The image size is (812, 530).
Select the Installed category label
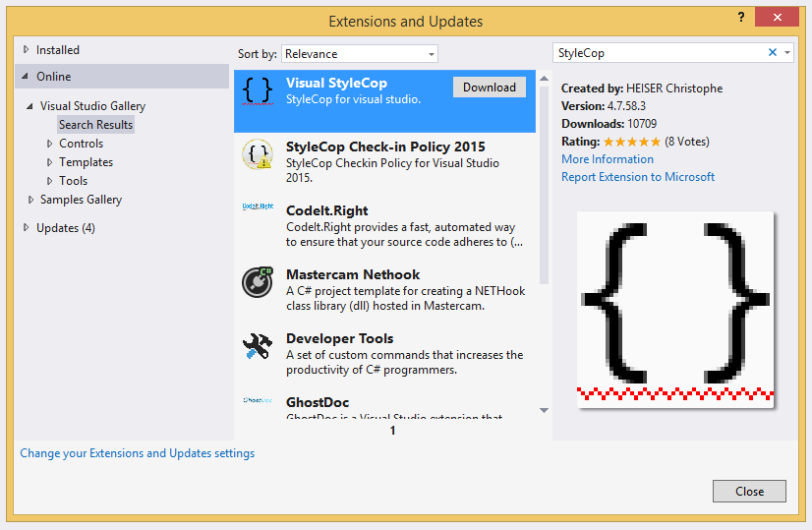[57, 50]
